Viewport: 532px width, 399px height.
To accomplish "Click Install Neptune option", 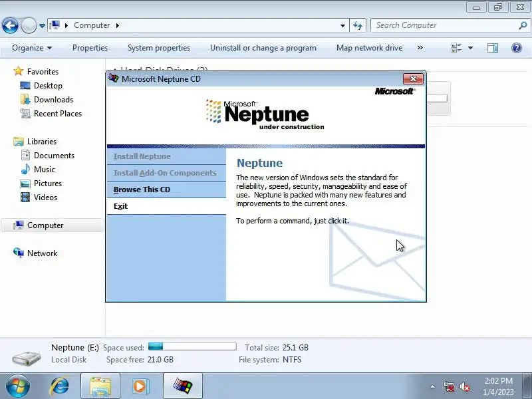I will (166, 156).
